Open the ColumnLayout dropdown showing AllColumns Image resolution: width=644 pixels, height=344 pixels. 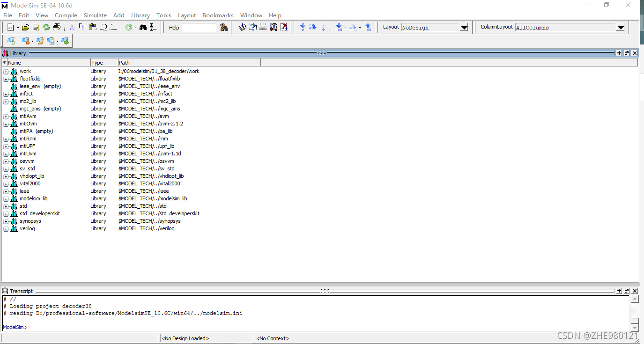[x=620, y=28]
